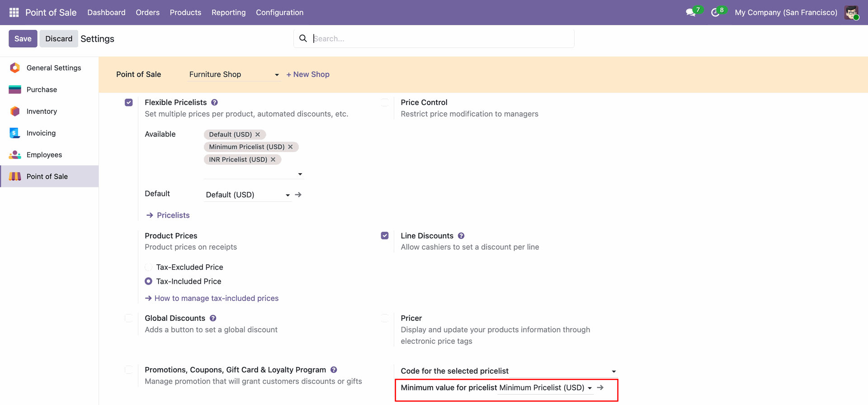The width and height of the screenshot is (868, 405).
Task: Open the Dashboard menu
Action: [x=106, y=12]
